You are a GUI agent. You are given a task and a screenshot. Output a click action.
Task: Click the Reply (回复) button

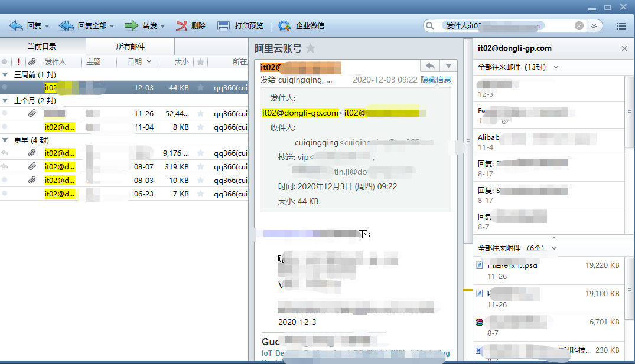[25, 26]
